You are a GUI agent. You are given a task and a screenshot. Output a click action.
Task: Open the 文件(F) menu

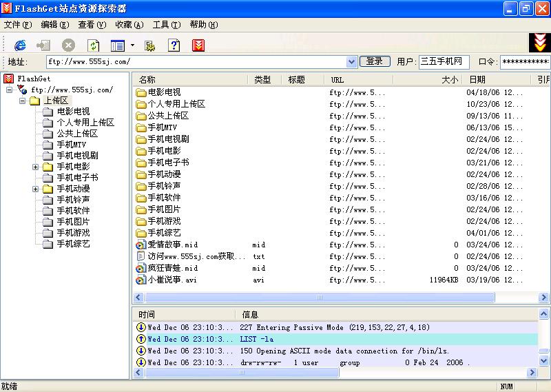click(x=18, y=25)
